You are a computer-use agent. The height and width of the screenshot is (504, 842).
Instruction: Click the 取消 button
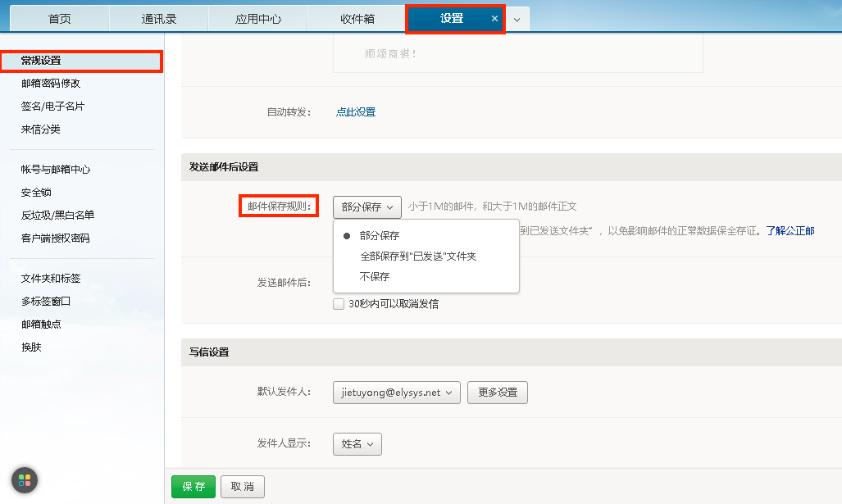pos(242,486)
